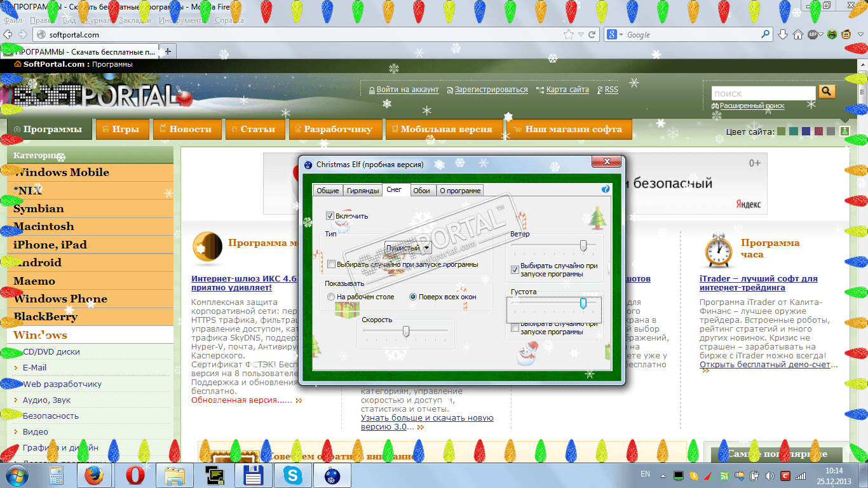Open the Обои tab
Screen dimensions: 868x488
[x=421, y=191]
